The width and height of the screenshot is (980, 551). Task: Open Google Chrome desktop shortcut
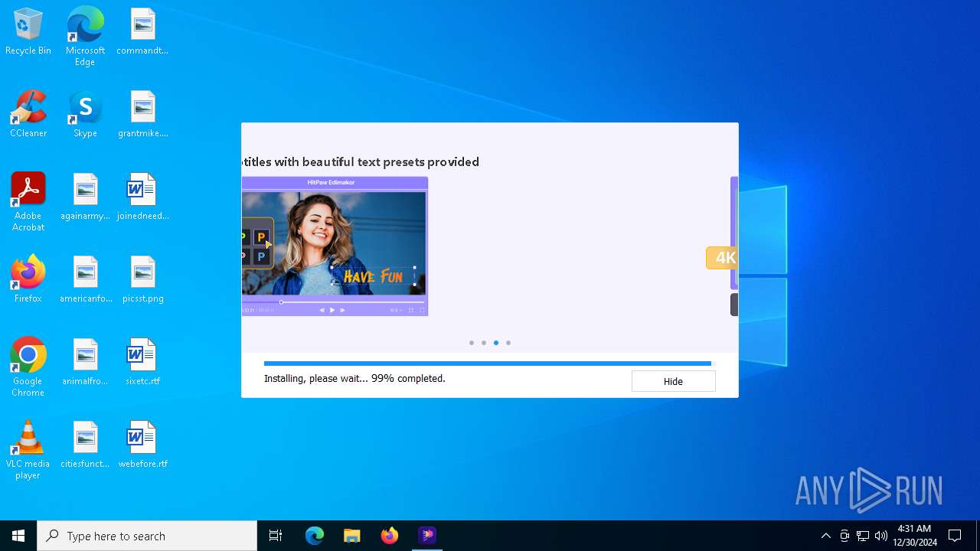click(28, 367)
